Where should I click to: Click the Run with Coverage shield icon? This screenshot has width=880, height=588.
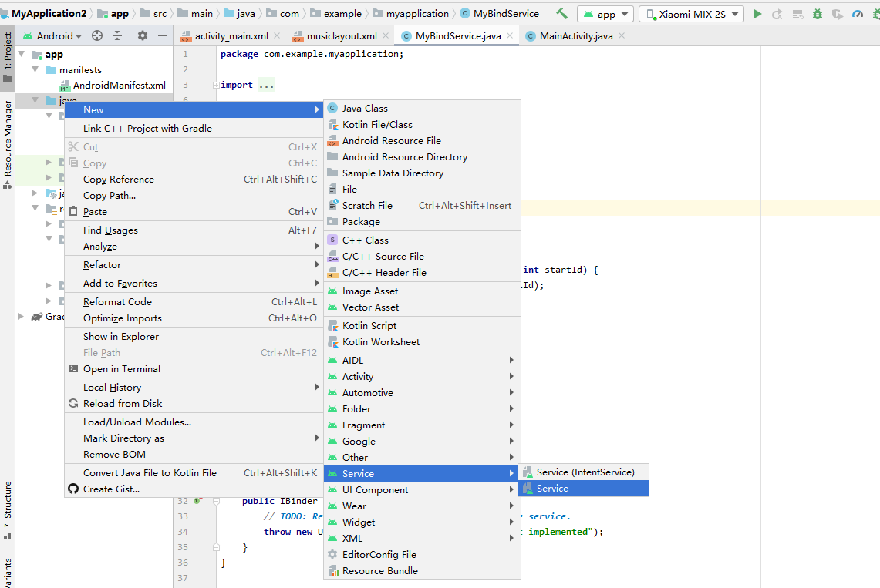coord(838,14)
